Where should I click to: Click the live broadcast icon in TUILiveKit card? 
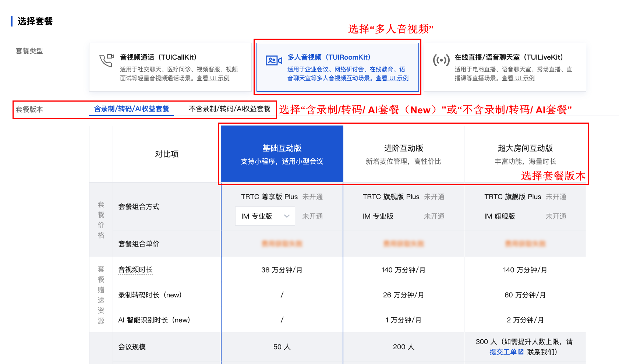click(x=441, y=60)
